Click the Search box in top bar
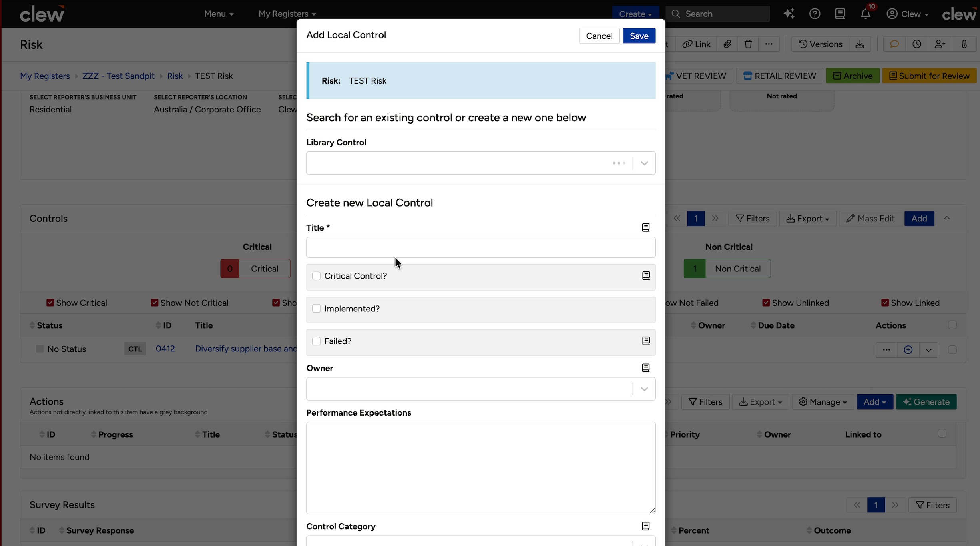980x546 pixels. coord(718,14)
